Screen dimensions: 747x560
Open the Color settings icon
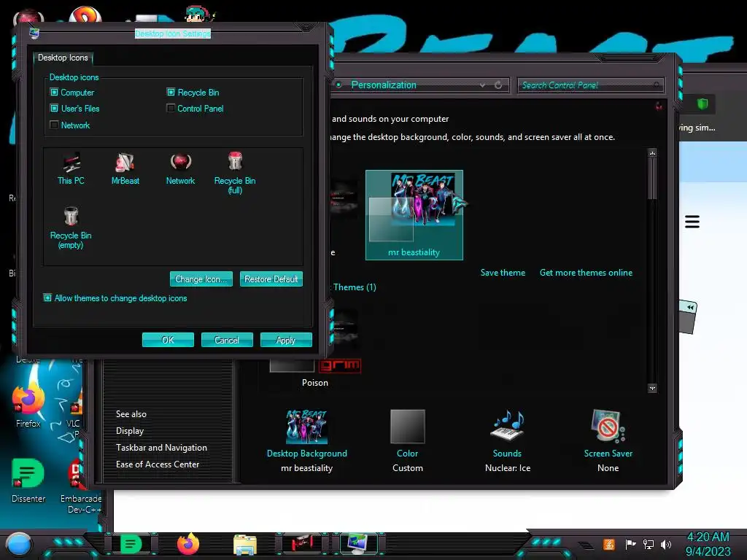[x=407, y=427]
